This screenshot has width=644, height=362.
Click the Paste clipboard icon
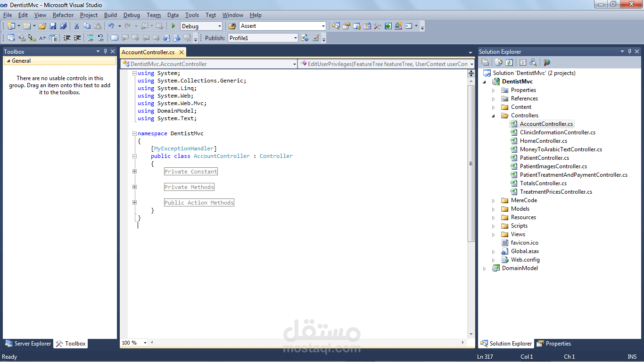(x=97, y=26)
